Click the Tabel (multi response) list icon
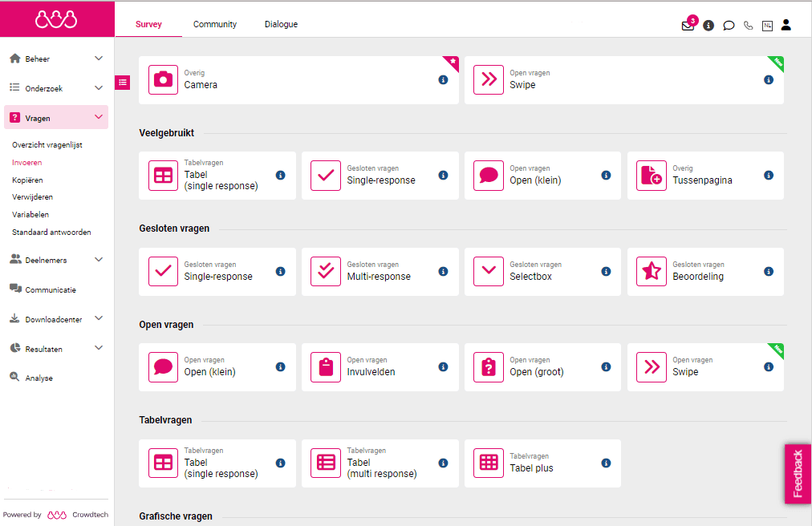 (x=326, y=463)
